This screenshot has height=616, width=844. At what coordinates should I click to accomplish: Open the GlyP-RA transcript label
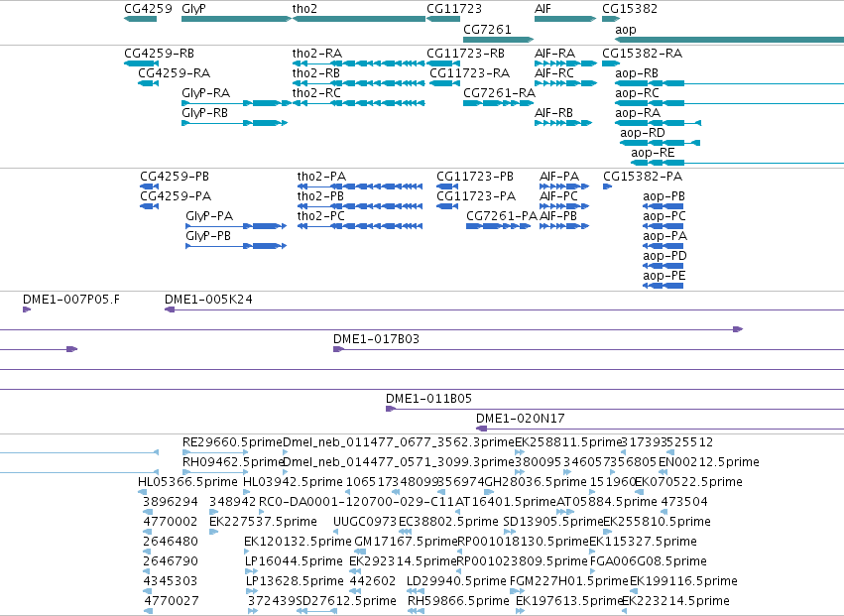tap(205, 93)
